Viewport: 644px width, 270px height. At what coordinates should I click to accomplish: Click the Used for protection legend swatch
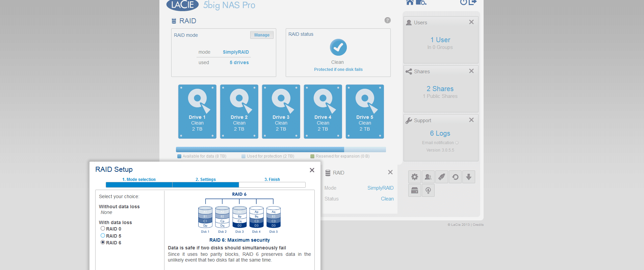point(243,156)
